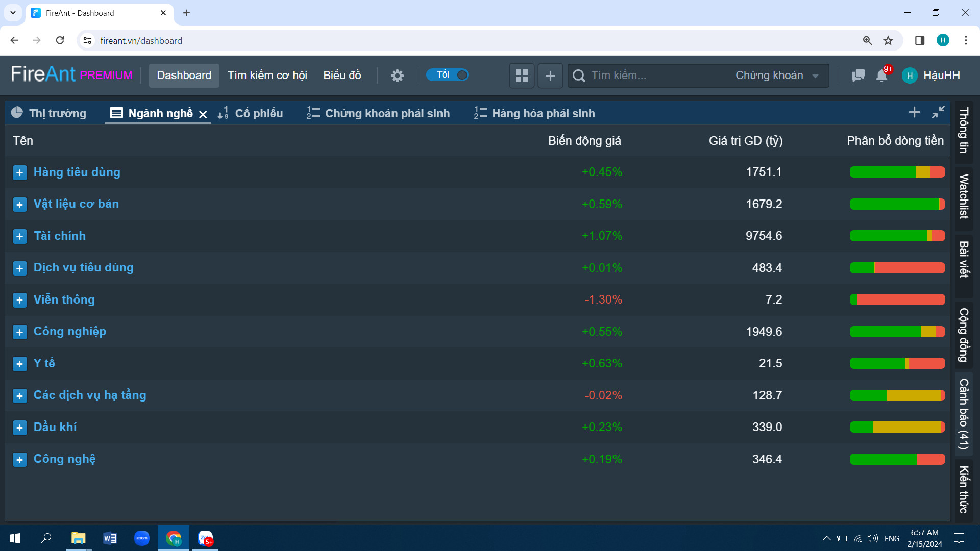The height and width of the screenshot is (551, 980).
Task: Open the Công nghệ sector link
Action: [64, 459]
